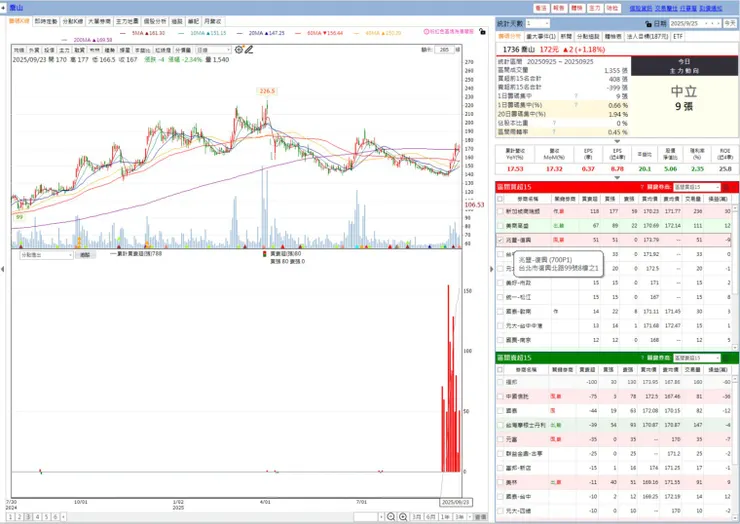
Task: Set the chart range to 1年
Action: click(x=445, y=517)
